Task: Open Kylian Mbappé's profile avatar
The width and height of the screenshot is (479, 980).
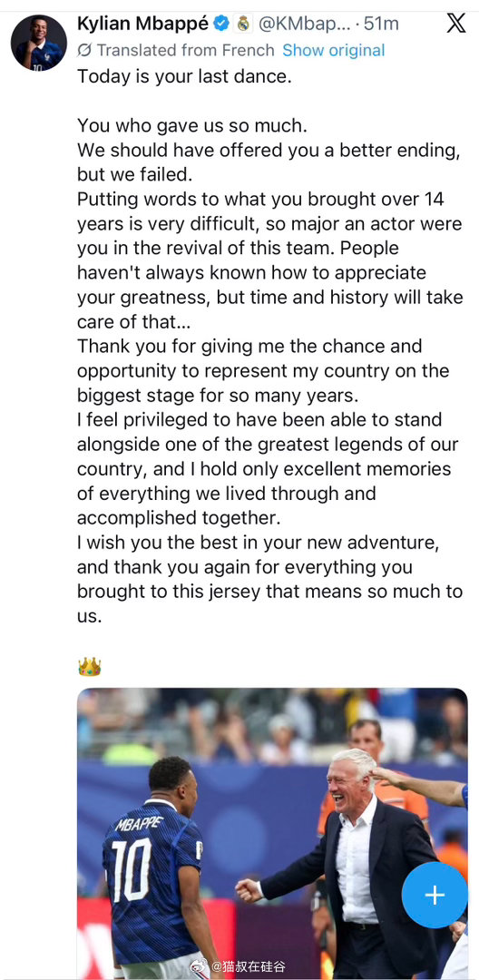Action: [x=39, y=43]
